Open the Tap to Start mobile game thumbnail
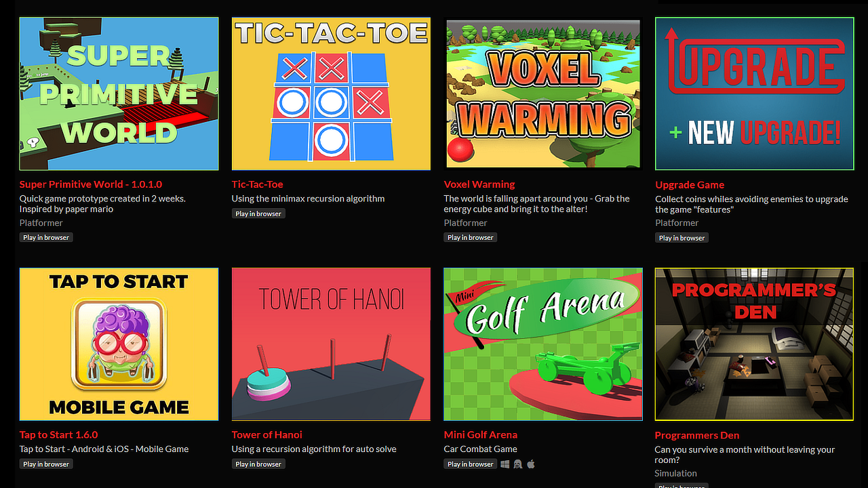Screen dimensions: 868x488 click(x=119, y=344)
